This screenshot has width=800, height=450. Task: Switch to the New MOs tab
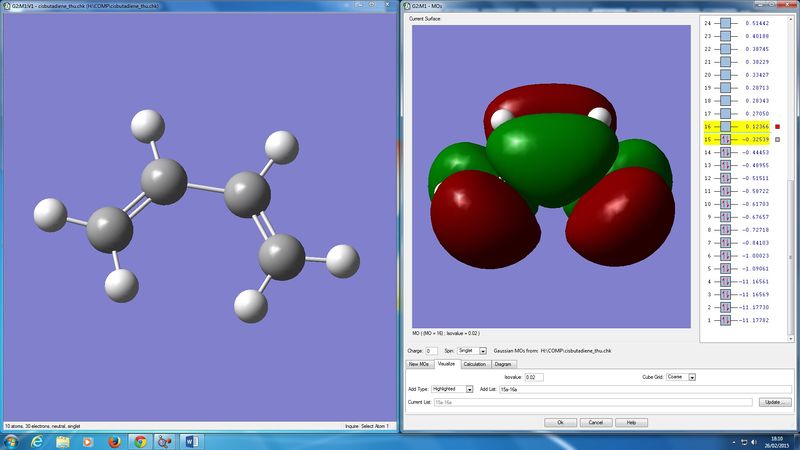click(x=417, y=364)
